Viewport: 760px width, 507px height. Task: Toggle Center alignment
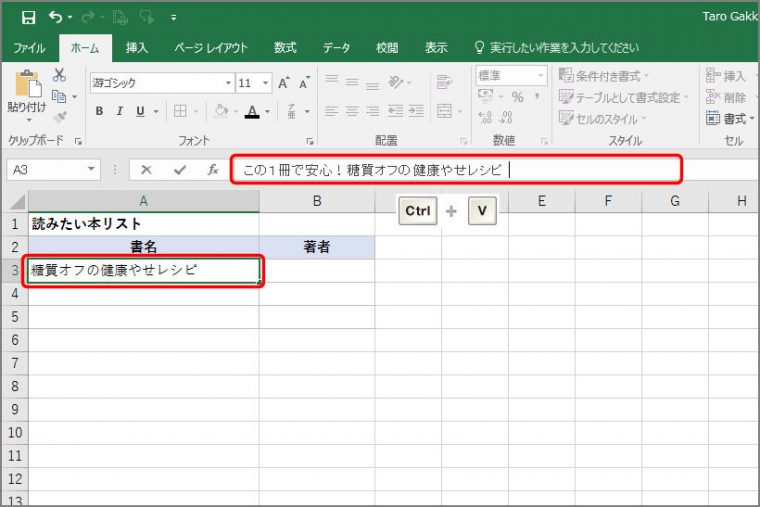pos(352,111)
